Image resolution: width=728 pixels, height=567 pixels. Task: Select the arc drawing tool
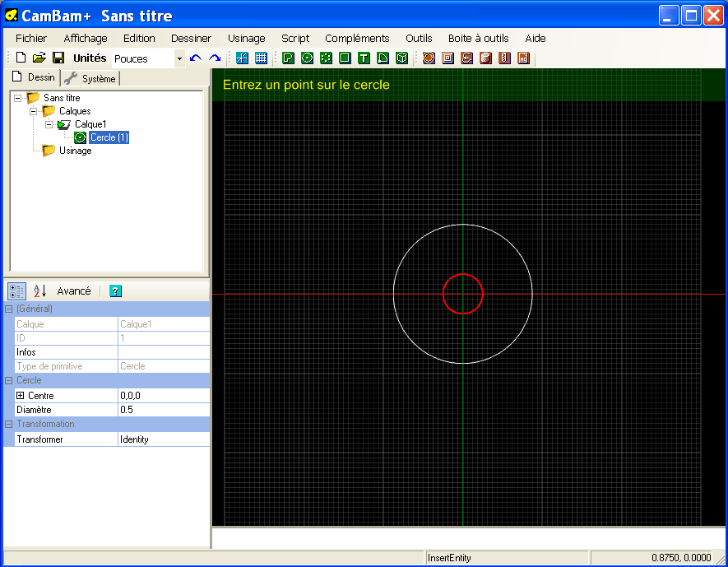coord(383,58)
